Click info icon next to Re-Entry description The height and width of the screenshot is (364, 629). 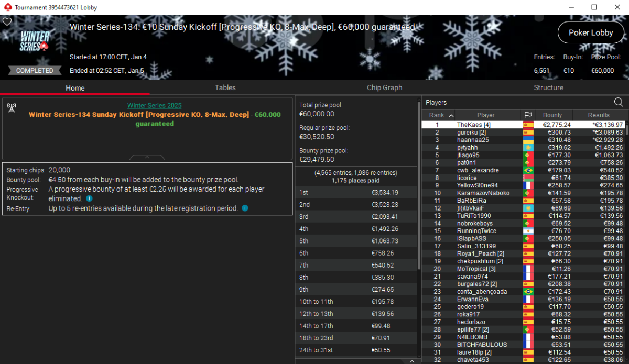[245, 208]
